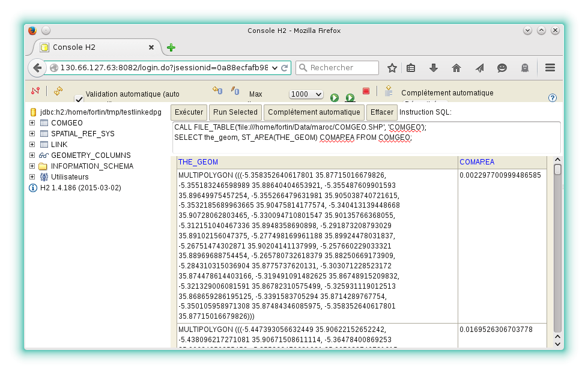The width and height of the screenshot is (588, 374).
Task: Click the Firefox back arrow button
Action: pyautogui.click(x=37, y=68)
